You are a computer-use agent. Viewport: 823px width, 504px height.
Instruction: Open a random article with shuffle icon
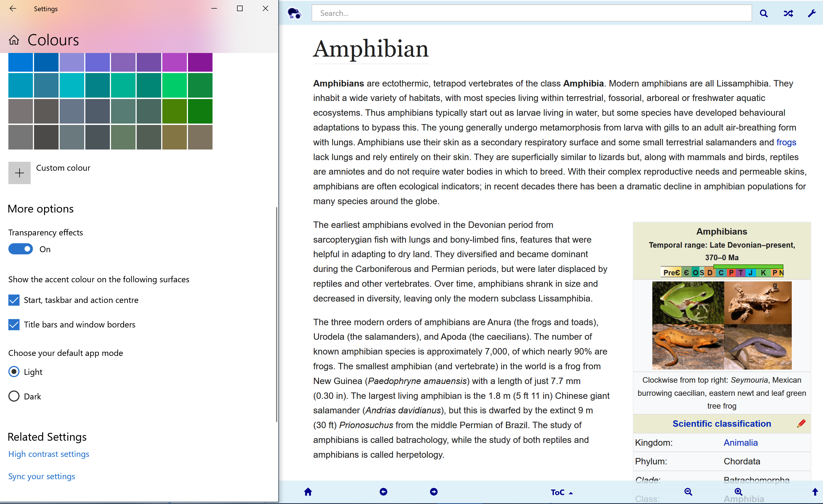[788, 13]
